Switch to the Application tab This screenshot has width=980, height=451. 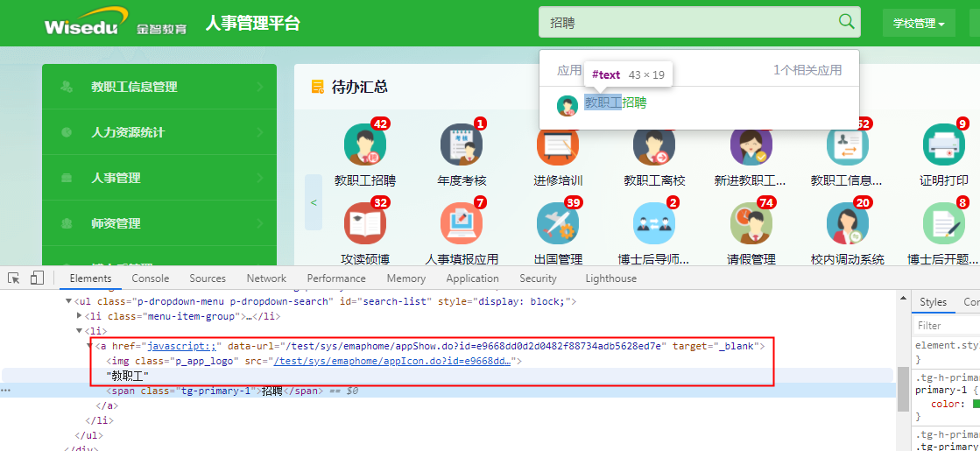pos(473,278)
